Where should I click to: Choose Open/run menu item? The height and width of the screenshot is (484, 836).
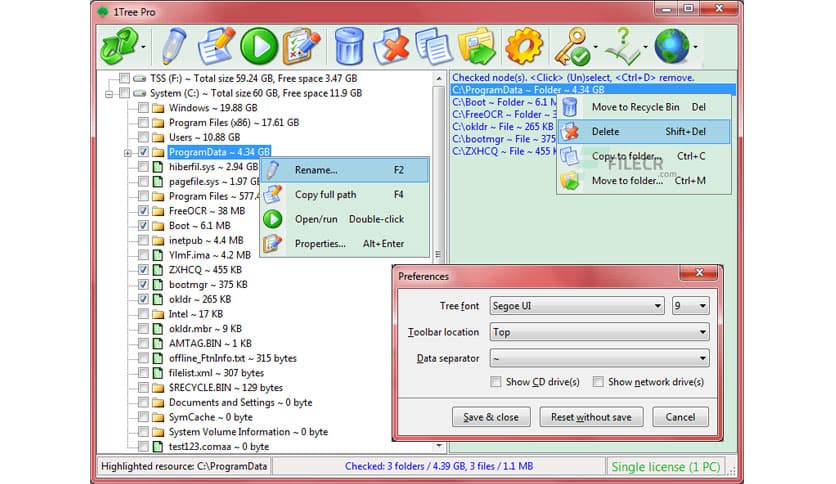[345, 219]
